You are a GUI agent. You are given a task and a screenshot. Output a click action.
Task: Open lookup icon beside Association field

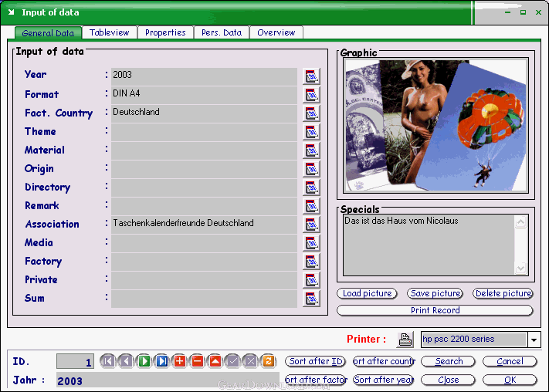tap(311, 225)
